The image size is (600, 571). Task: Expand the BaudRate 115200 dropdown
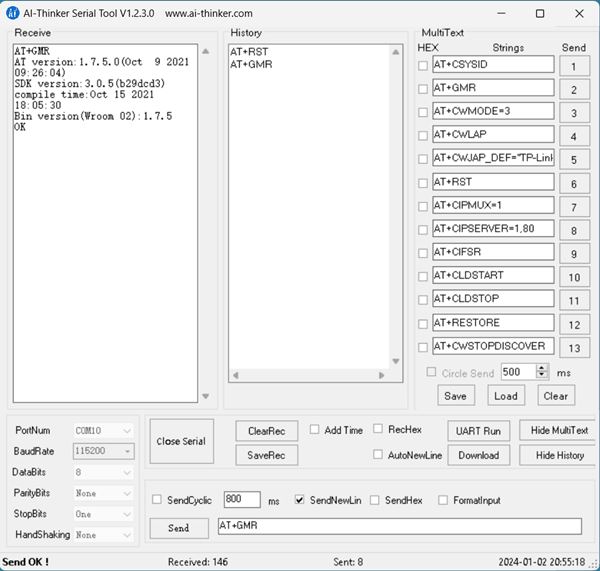[x=103, y=452]
